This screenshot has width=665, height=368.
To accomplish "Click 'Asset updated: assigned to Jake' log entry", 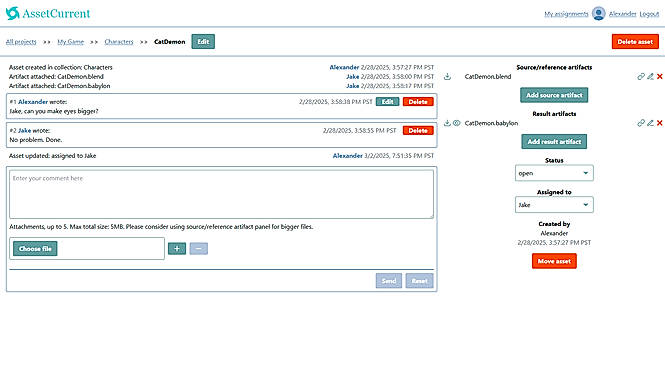I will pyautogui.click(x=53, y=156).
